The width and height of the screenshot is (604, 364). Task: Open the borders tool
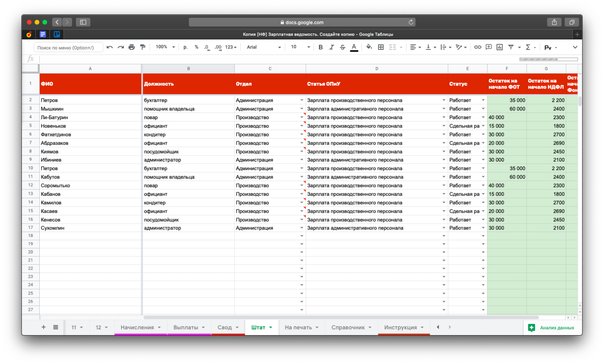[x=381, y=47]
